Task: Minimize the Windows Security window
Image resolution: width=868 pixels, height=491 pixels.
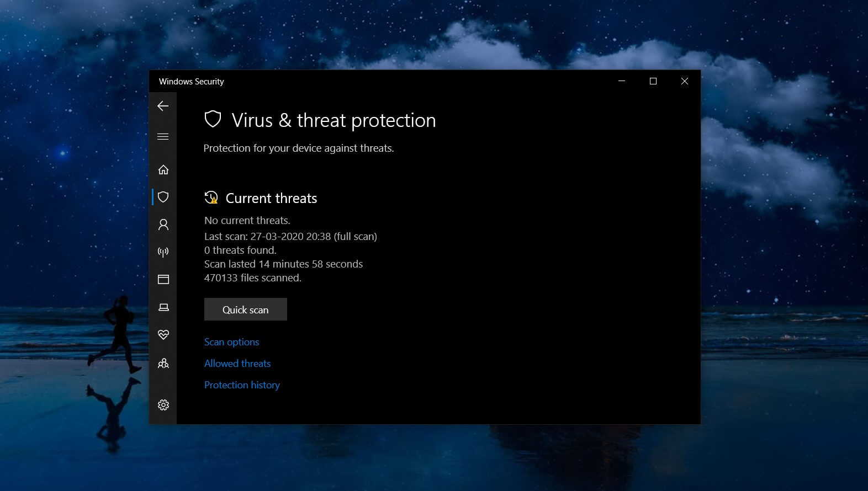Action: [622, 81]
